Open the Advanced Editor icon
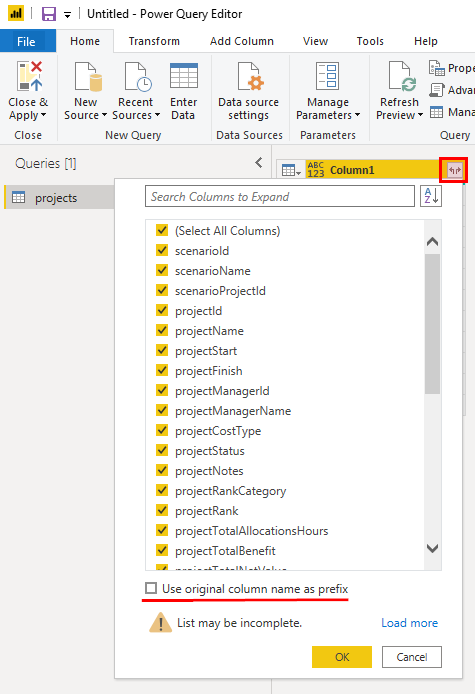This screenshot has width=475, height=694. pyautogui.click(x=436, y=90)
